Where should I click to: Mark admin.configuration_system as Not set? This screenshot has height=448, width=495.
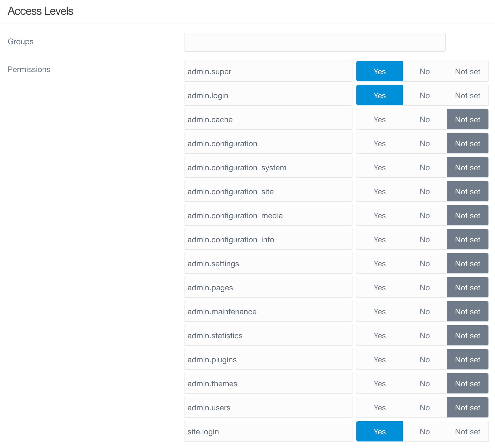click(x=467, y=167)
